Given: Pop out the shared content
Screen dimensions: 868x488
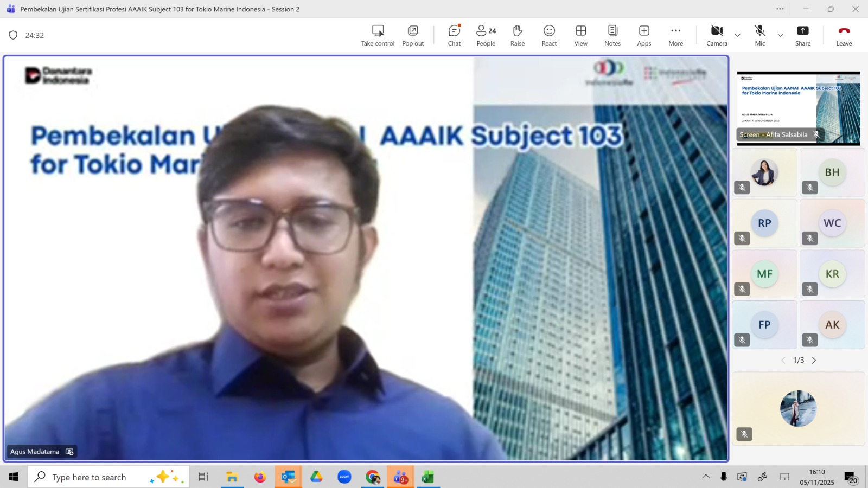Looking at the screenshot, I should (413, 35).
